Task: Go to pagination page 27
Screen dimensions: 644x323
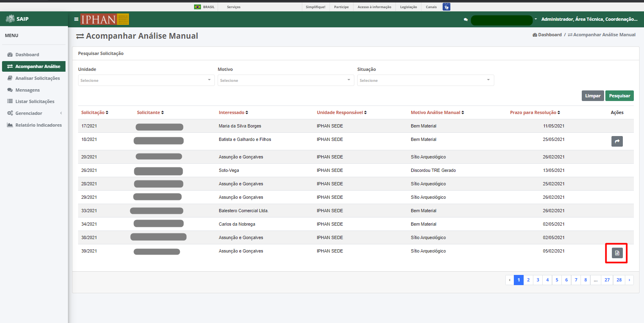Action: tap(607, 280)
